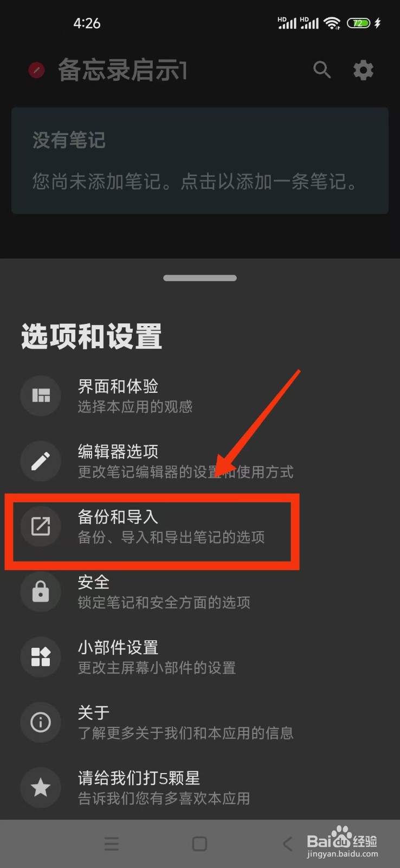The height and width of the screenshot is (868, 400).
Task: Tap the red pencil app logo
Action: [x=36, y=70]
